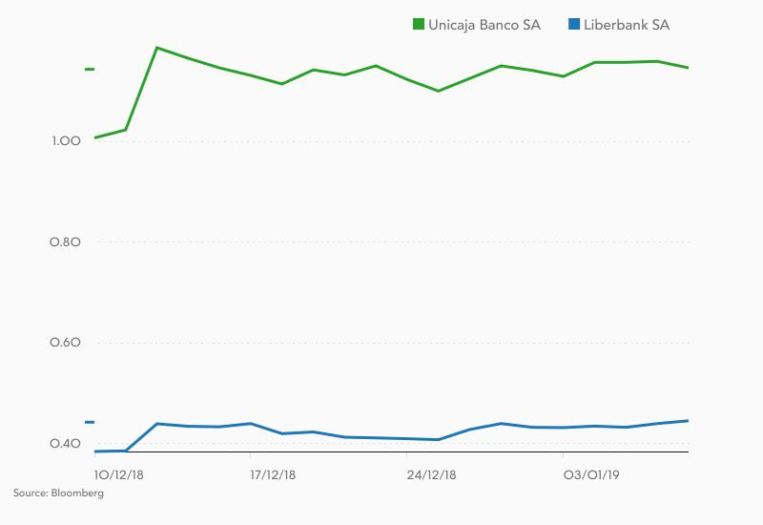Toggle the Unicaja Banco SA legend label
Screen dimensions: 763x525
(x=484, y=25)
